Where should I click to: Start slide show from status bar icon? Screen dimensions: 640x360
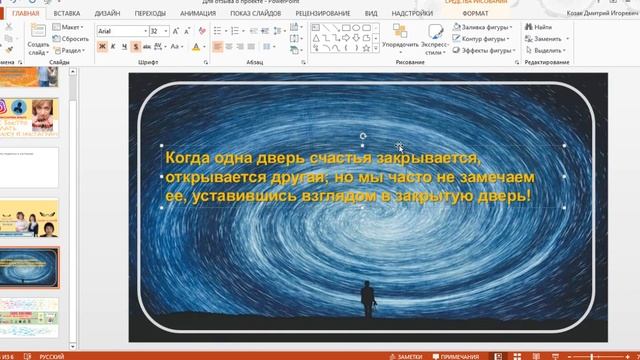pos(555,356)
